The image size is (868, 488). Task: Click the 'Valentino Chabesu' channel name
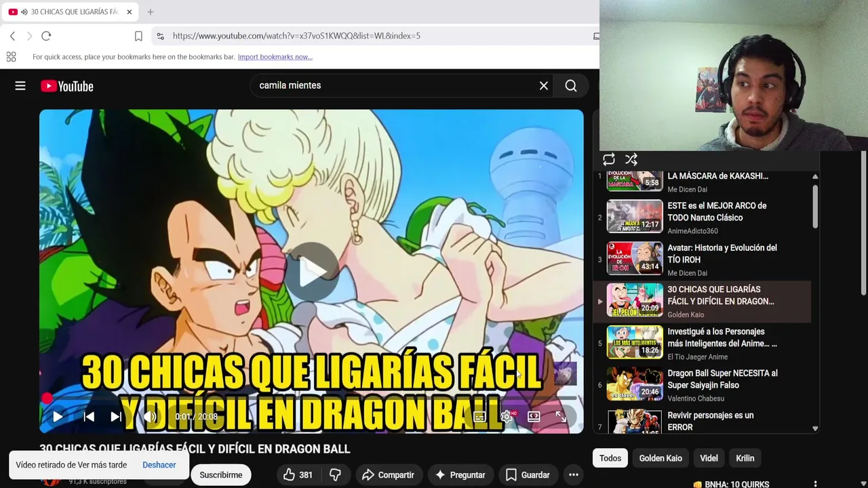tap(696, 399)
